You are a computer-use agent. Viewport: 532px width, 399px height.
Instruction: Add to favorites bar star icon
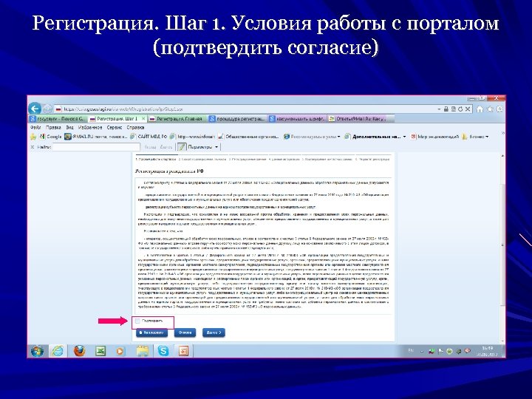point(33,137)
